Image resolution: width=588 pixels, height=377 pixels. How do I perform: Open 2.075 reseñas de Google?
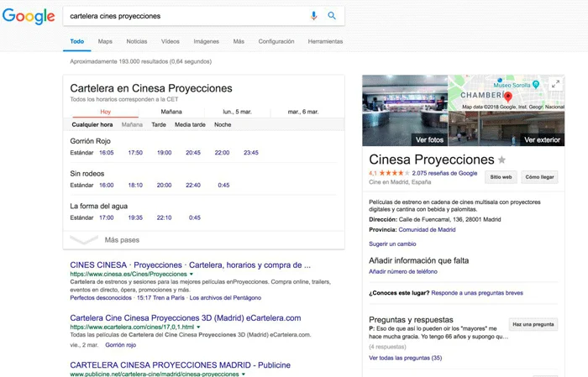pyautogui.click(x=444, y=173)
